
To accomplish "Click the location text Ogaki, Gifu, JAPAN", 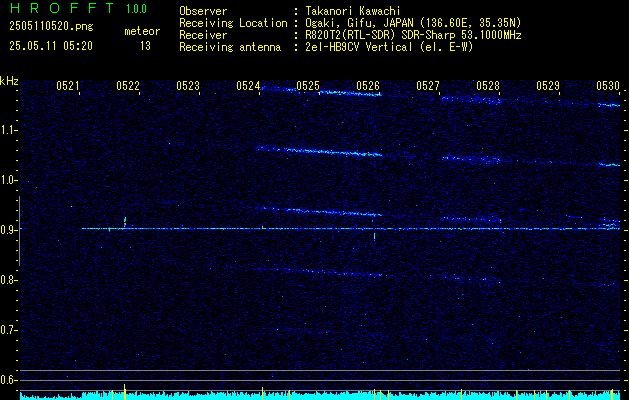I will click(x=360, y=23).
